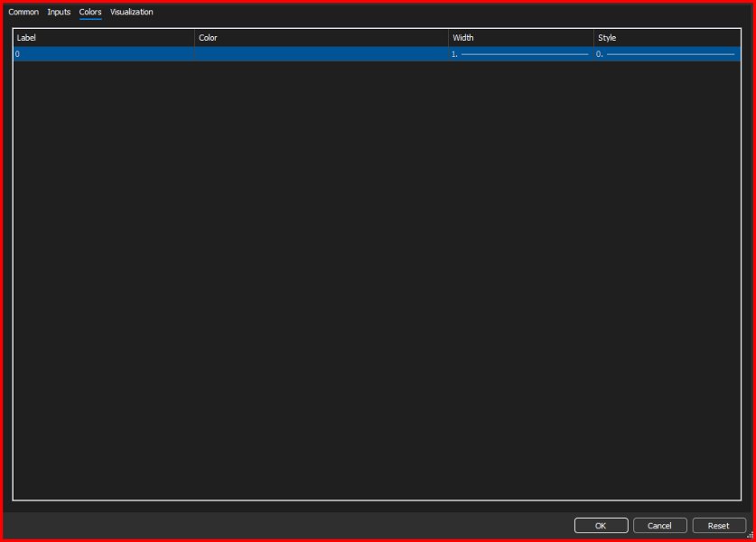Viewport: 756px width, 542px height.
Task: Click the Color column header
Action: tap(322, 38)
